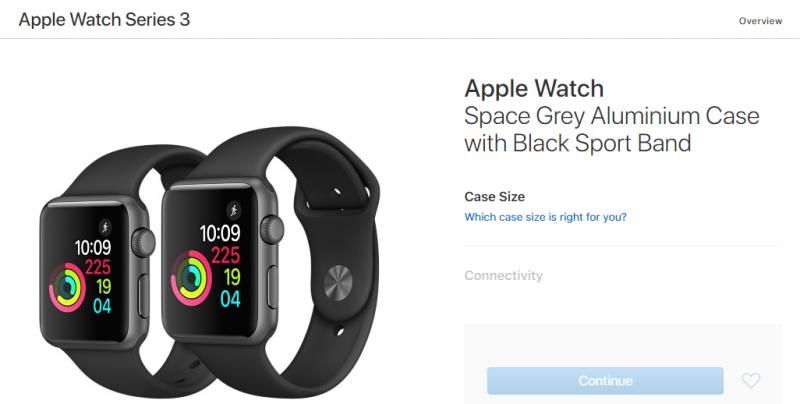This screenshot has width=800, height=404.
Task: Click the metal pin clasp on the sport band
Action: pyautogui.click(x=338, y=281)
